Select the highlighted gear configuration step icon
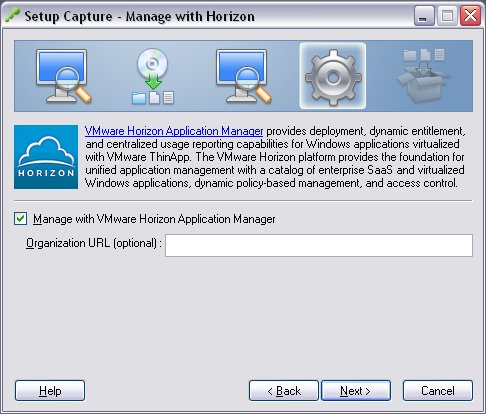This screenshot has width=486, height=414. (333, 76)
